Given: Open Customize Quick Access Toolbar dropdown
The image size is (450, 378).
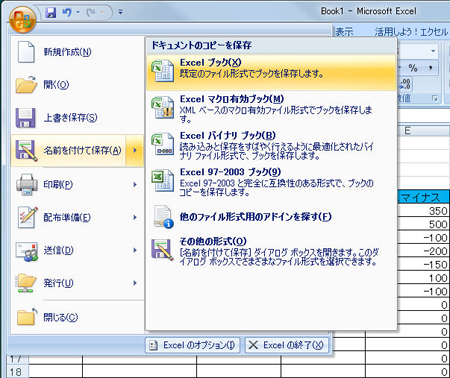Looking at the screenshot, I should [x=120, y=13].
